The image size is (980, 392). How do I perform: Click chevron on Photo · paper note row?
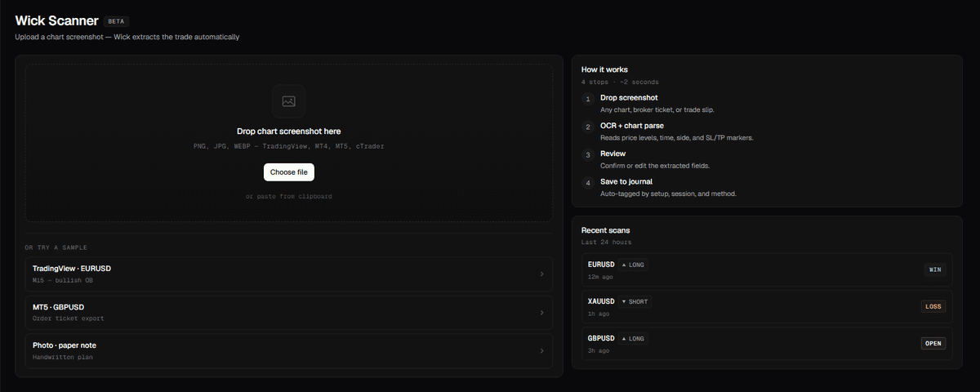click(x=541, y=351)
